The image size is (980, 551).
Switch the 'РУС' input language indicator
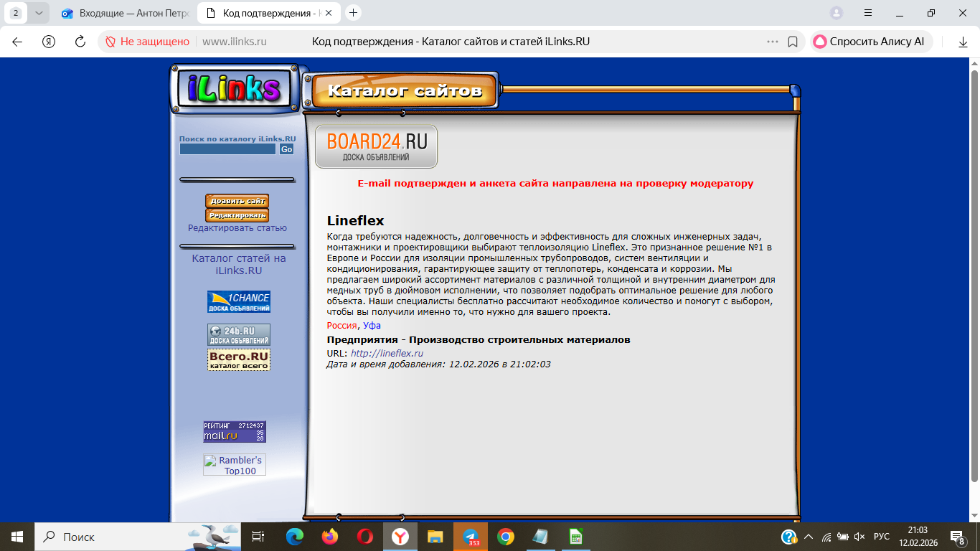882,537
